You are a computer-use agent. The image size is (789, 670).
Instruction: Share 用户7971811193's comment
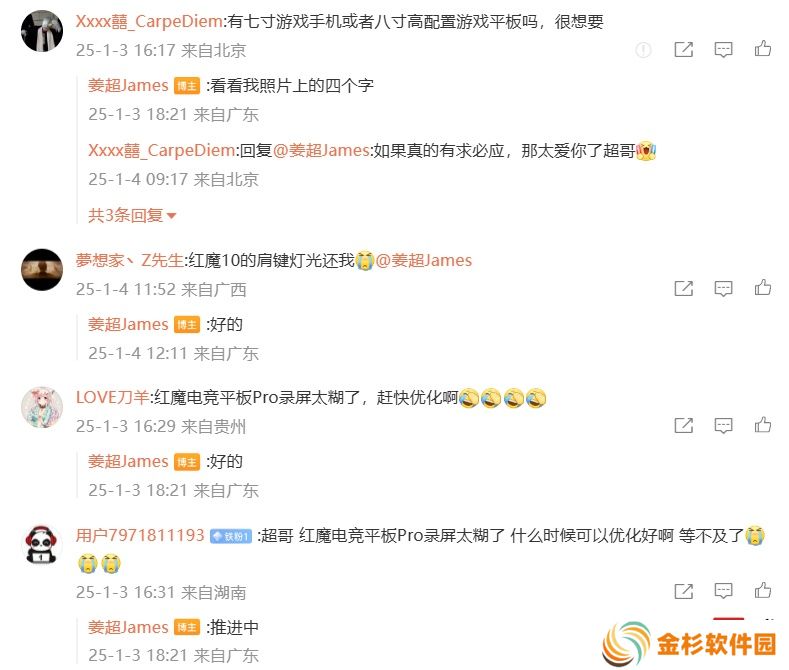pos(683,591)
